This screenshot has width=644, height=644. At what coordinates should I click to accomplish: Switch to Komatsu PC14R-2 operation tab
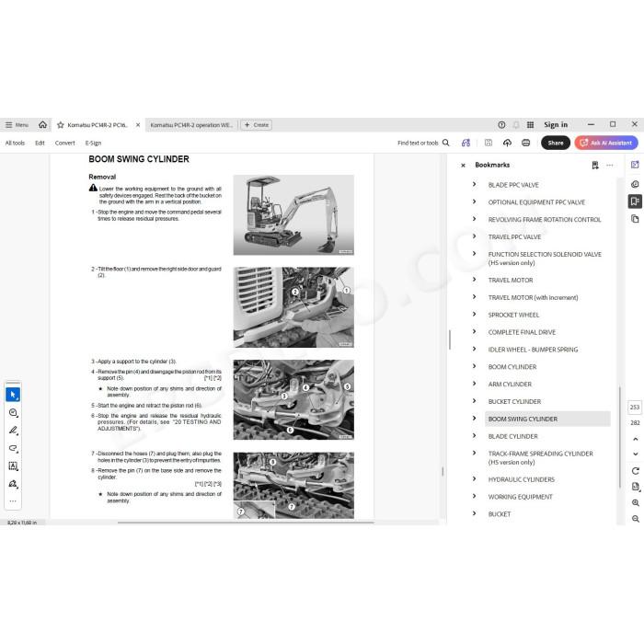pyautogui.click(x=191, y=125)
